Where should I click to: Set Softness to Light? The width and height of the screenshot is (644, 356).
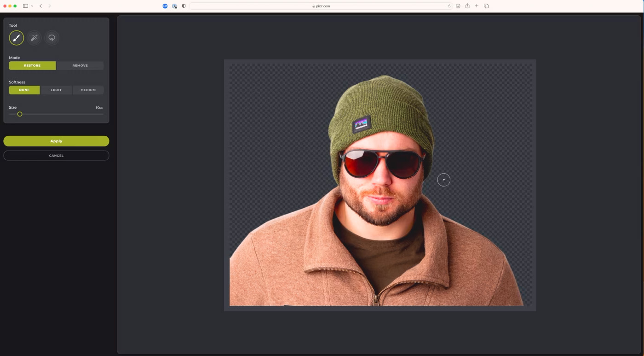[x=56, y=90]
